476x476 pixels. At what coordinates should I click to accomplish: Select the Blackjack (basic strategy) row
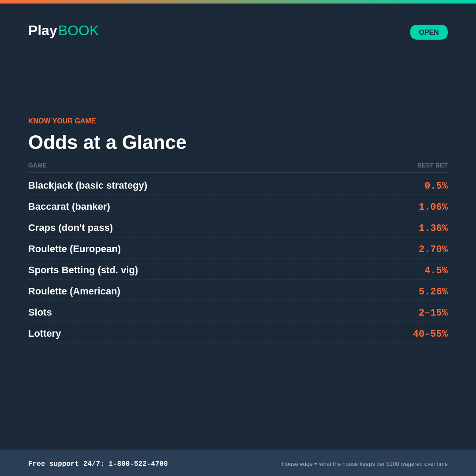88,186
